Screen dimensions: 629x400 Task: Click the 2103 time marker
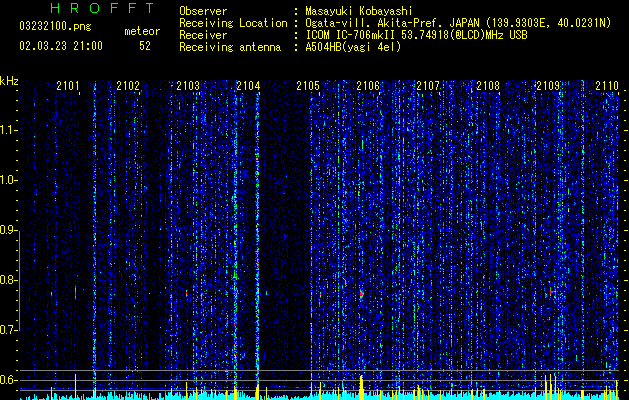[x=188, y=85]
